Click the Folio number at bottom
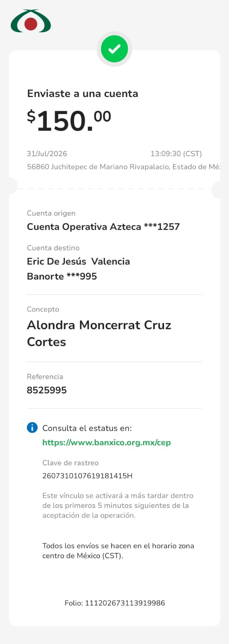Screen dimensions: 229x644 114,603
